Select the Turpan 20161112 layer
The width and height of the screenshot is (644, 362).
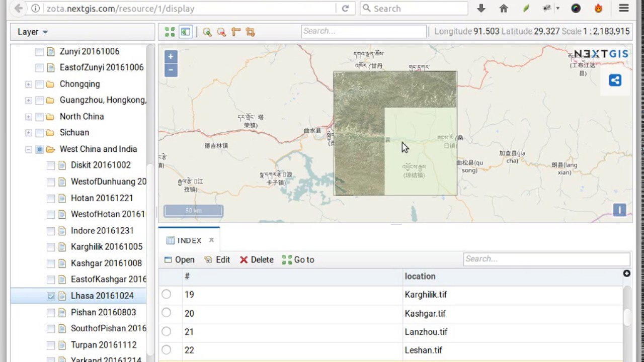pyautogui.click(x=104, y=345)
